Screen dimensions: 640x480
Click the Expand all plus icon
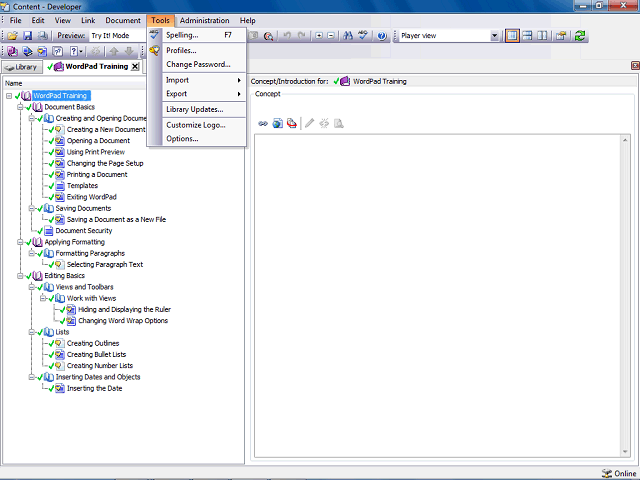(x=319, y=36)
